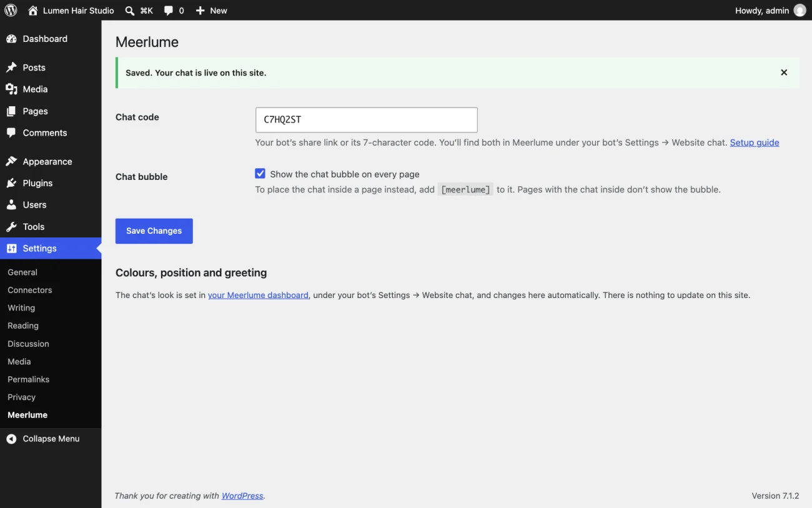The height and width of the screenshot is (508, 812).
Task: Select the Settings menu item
Action: [51, 249]
